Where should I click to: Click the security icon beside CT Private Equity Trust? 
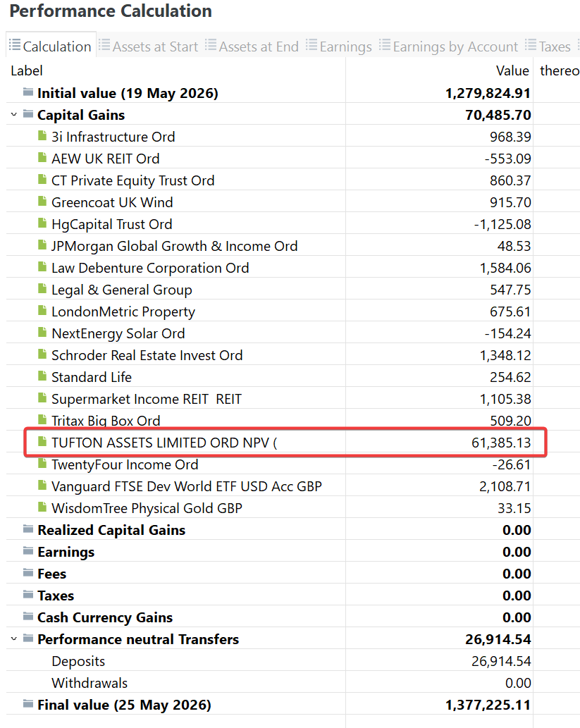point(42,179)
